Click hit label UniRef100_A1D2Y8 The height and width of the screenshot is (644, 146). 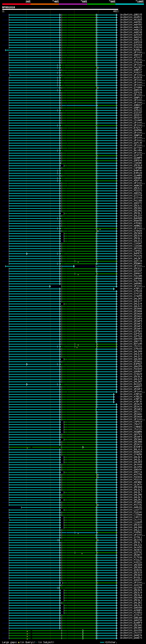click(x=131, y=585)
